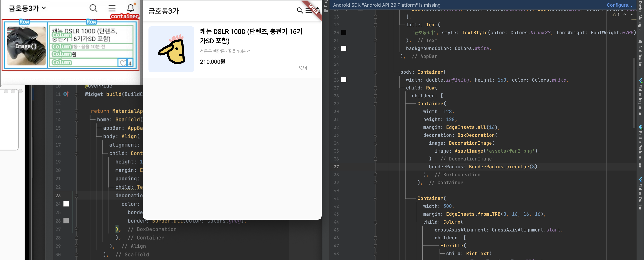Click the bell icon in the reference mockup
The height and width of the screenshot is (260, 644).
[131, 8]
